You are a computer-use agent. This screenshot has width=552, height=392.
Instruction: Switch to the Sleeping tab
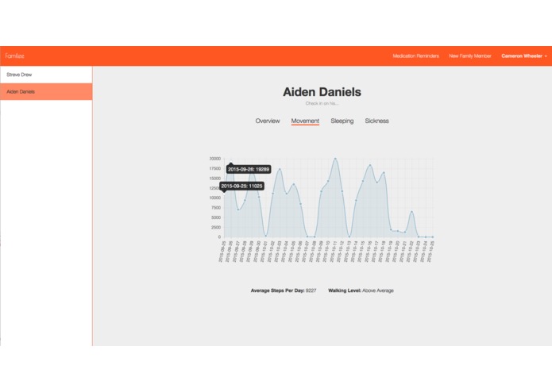[x=342, y=121]
